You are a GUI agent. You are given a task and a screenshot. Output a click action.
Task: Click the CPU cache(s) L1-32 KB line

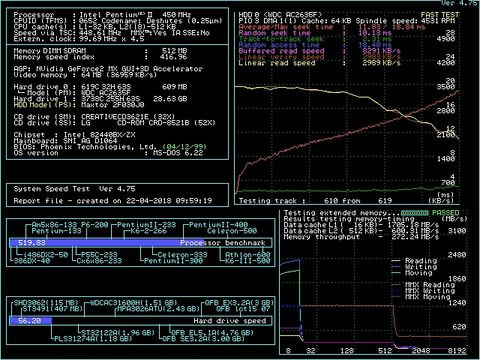pyautogui.click(x=95, y=27)
